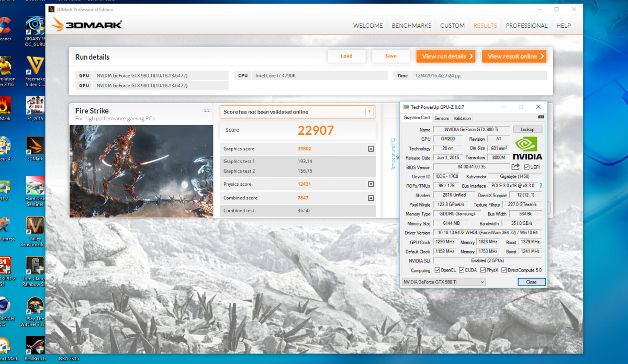Open the HELP menu in 3DMark
Screen dimensions: 628x364
pyautogui.click(x=564, y=26)
